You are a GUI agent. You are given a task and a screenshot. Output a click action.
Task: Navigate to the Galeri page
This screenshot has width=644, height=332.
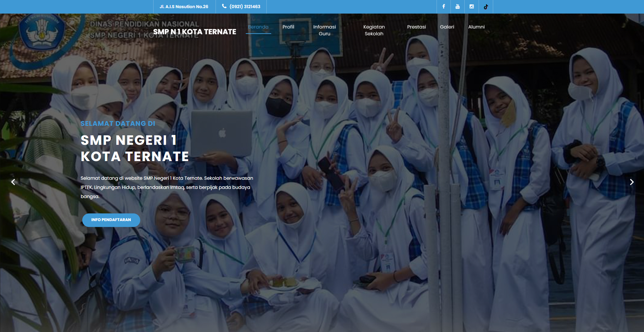447,27
